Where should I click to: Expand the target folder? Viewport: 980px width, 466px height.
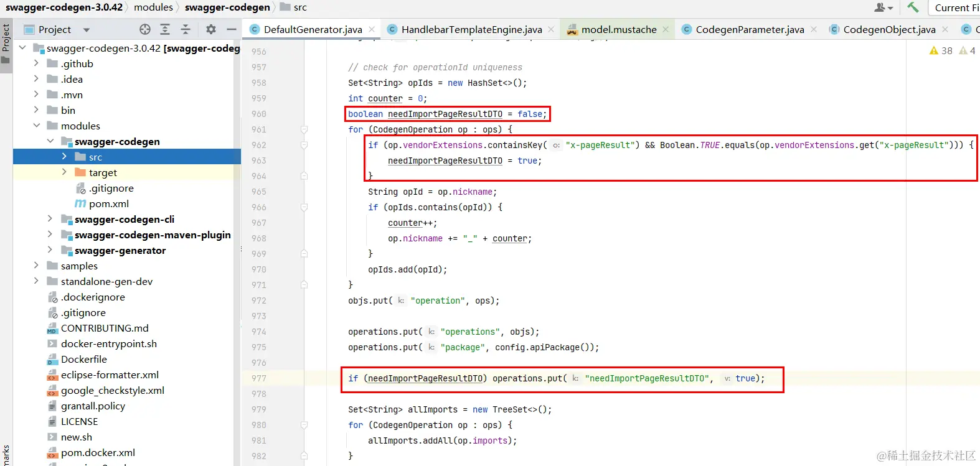[64, 172]
